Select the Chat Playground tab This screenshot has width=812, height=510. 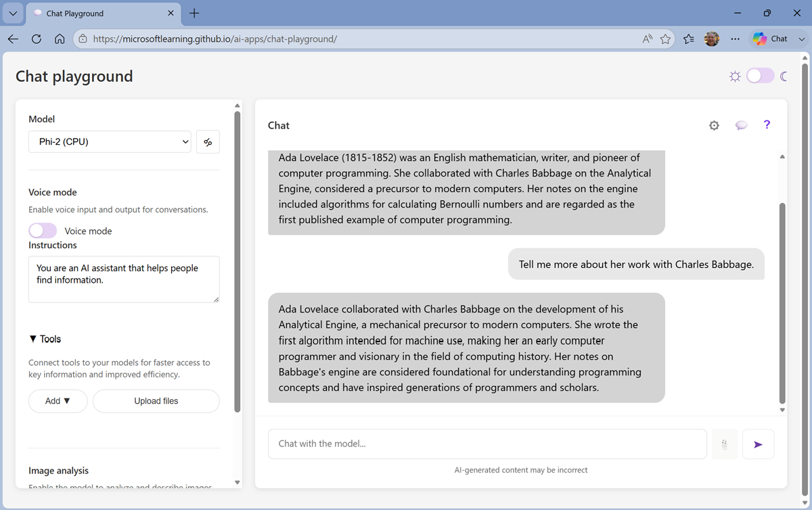coord(104,14)
